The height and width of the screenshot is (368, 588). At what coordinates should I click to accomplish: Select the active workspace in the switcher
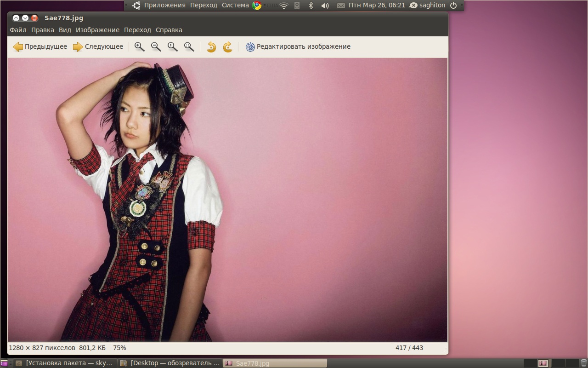[543, 363]
